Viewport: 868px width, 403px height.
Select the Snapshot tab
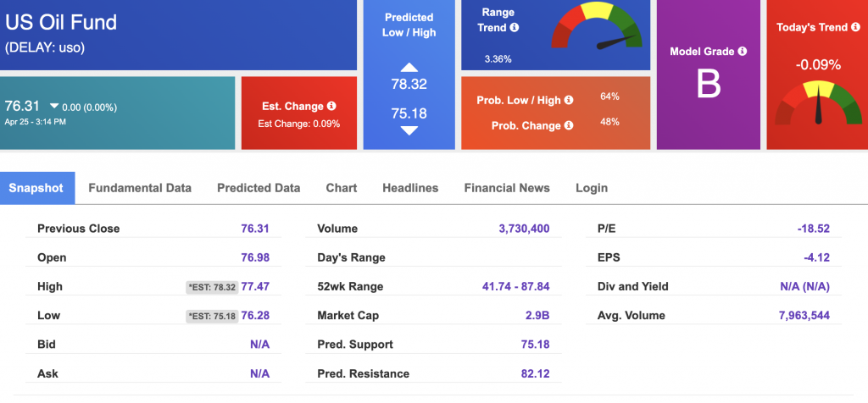pyautogui.click(x=37, y=188)
